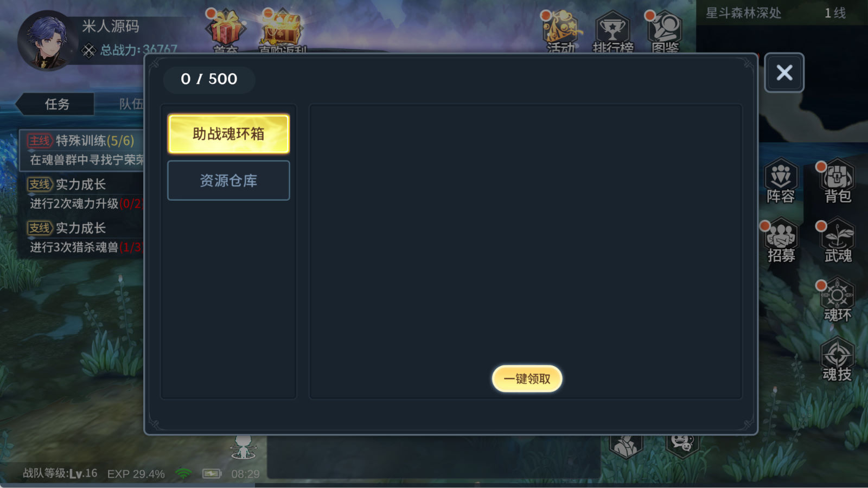
Task: Select the 任务 quest tab
Action: click(56, 104)
